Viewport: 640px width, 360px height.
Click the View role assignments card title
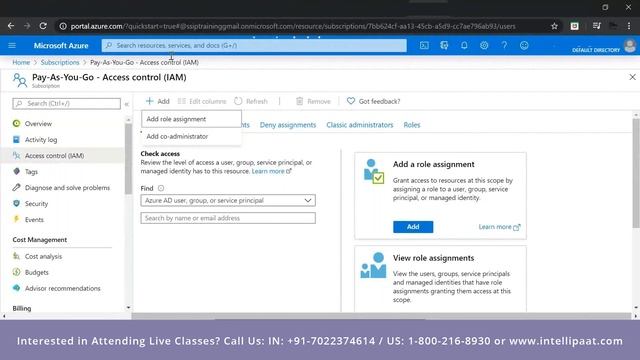point(433,258)
